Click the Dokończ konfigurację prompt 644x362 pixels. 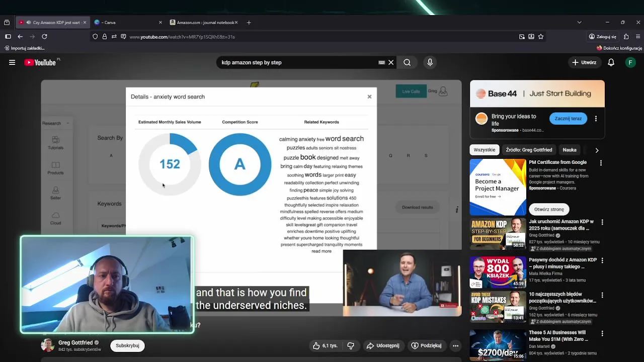619,48
